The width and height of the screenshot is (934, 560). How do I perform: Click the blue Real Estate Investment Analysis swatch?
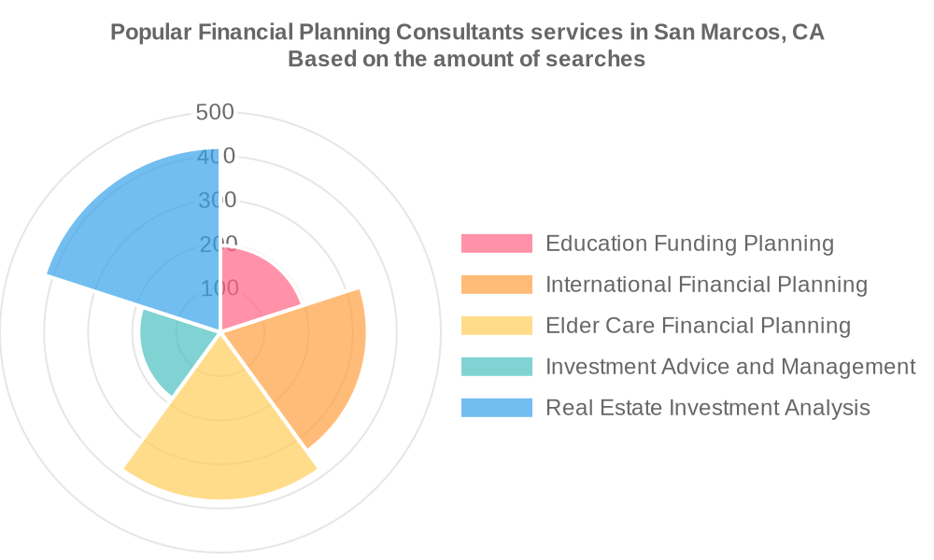pyautogui.click(x=496, y=408)
